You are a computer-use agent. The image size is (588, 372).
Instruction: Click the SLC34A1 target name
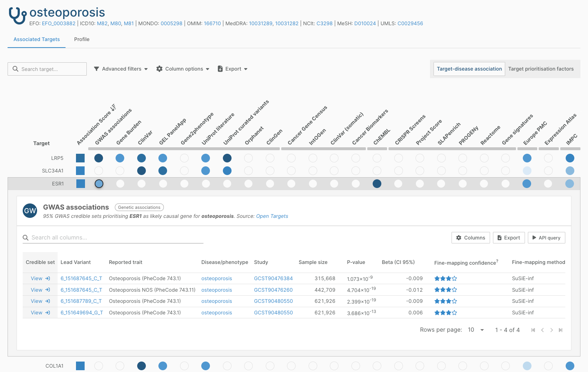pos(53,171)
